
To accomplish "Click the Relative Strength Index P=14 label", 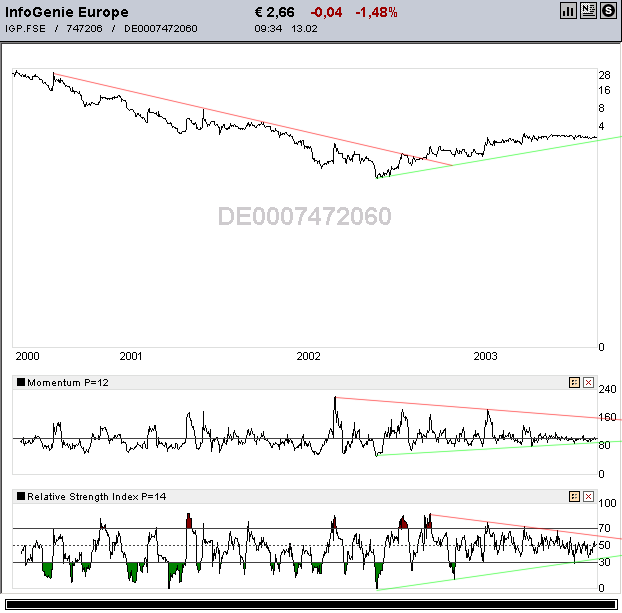I will coord(96,496).
